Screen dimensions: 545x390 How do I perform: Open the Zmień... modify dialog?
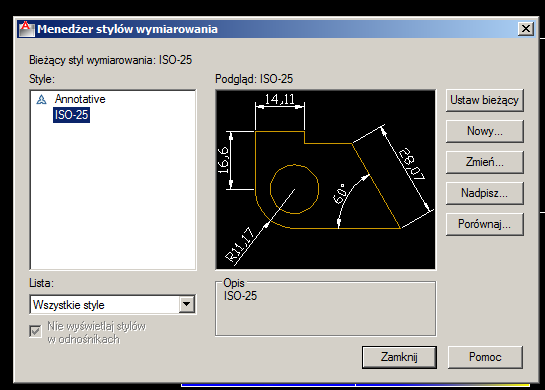485,162
